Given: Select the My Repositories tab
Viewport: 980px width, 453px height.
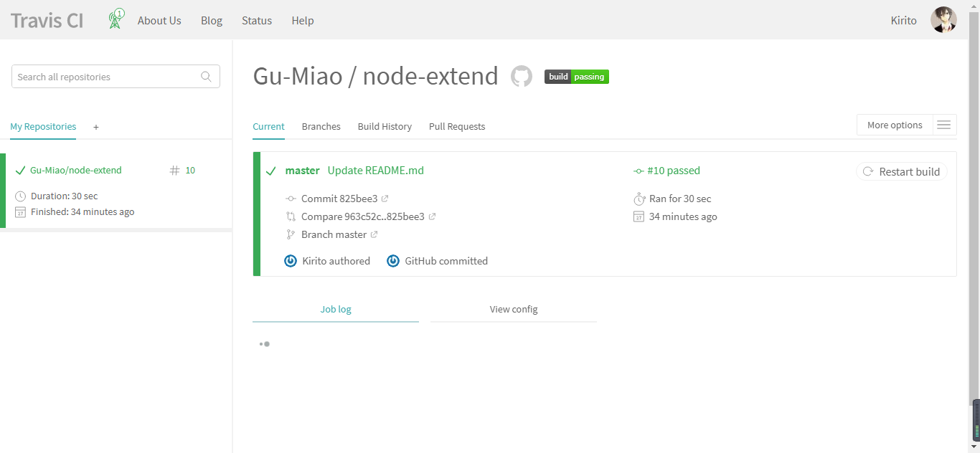Looking at the screenshot, I should (43, 127).
